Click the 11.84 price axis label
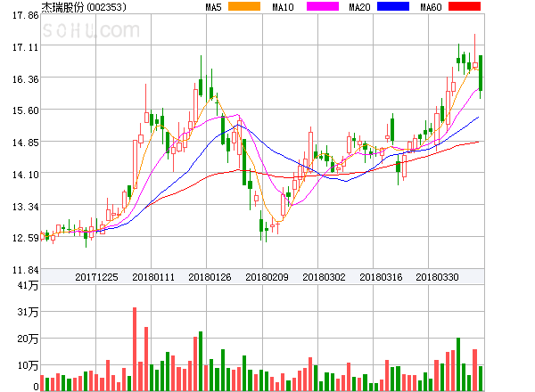 [26, 270]
